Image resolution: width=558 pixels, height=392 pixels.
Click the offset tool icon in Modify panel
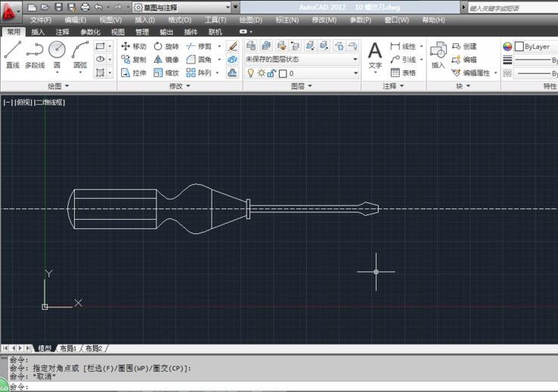pyautogui.click(x=232, y=73)
